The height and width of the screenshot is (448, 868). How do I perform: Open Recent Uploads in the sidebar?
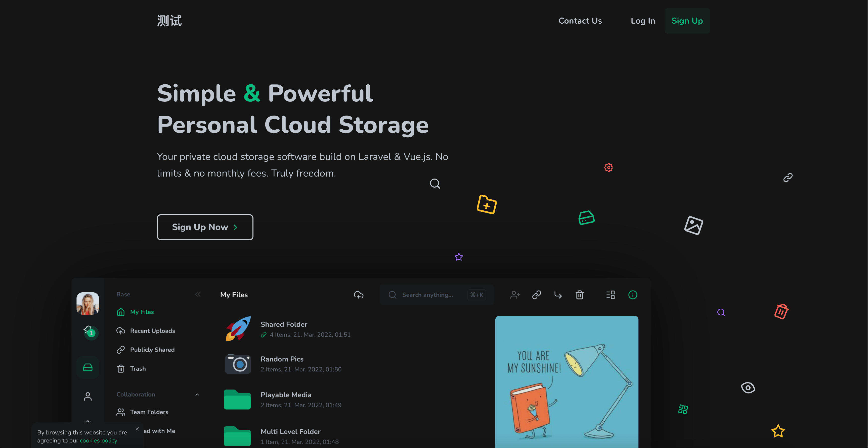pos(152,330)
